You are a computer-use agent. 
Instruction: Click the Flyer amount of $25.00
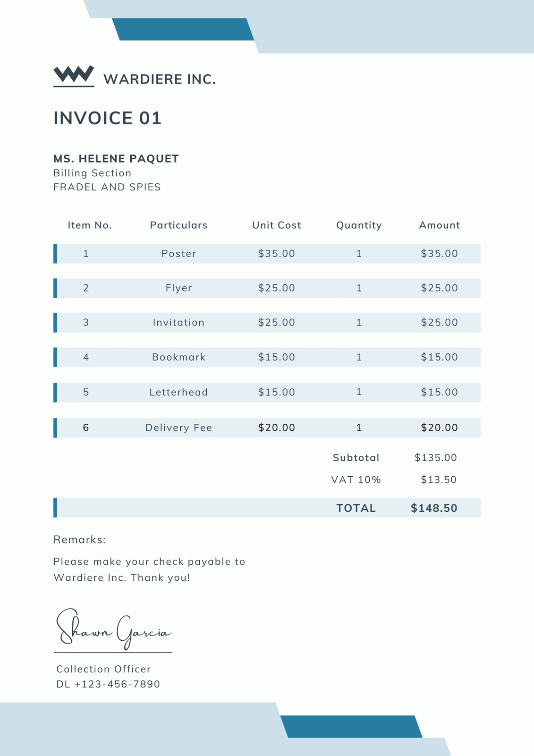440,288
